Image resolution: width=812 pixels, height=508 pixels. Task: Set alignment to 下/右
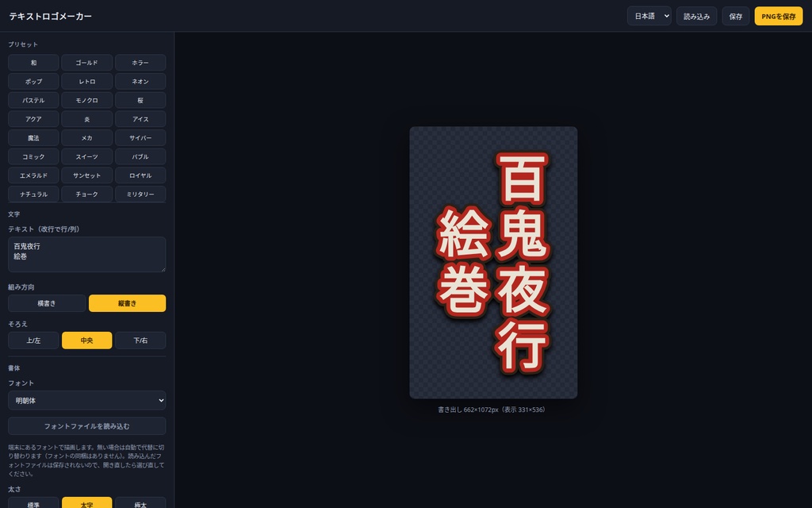point(140,341)
